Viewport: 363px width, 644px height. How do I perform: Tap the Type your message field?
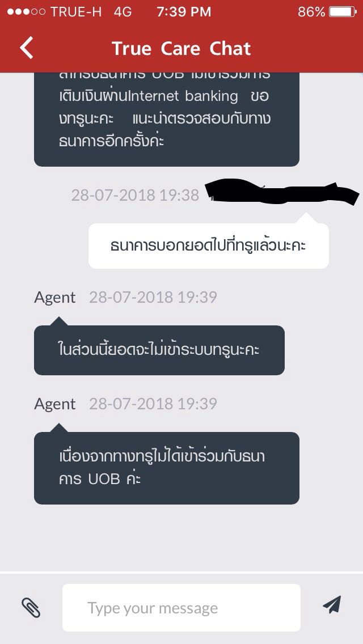[181, 608]
